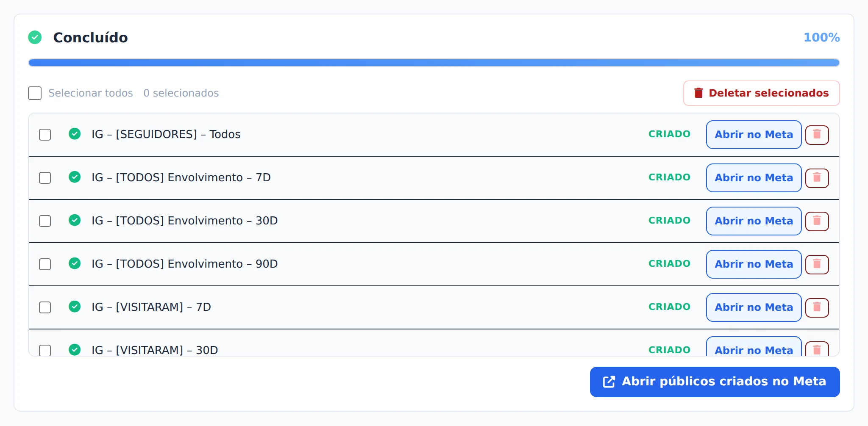Screen dimensions: 868x426
Task: Click Deletar selecionados button
Action: click(761, 93)
